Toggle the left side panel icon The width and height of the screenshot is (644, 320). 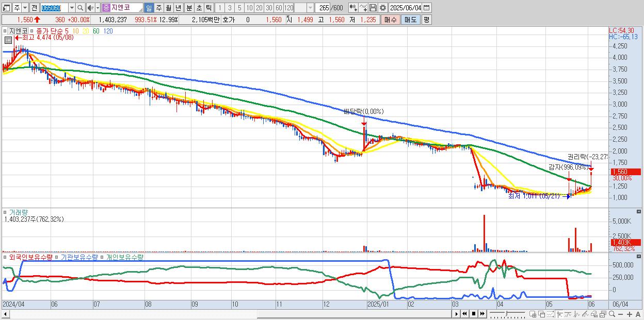[6, 8]
